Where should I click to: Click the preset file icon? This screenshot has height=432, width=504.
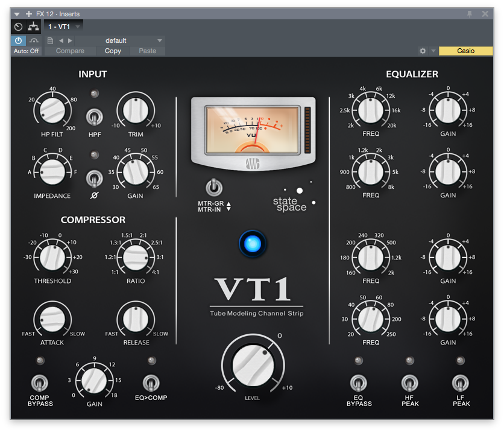[50, 40]
